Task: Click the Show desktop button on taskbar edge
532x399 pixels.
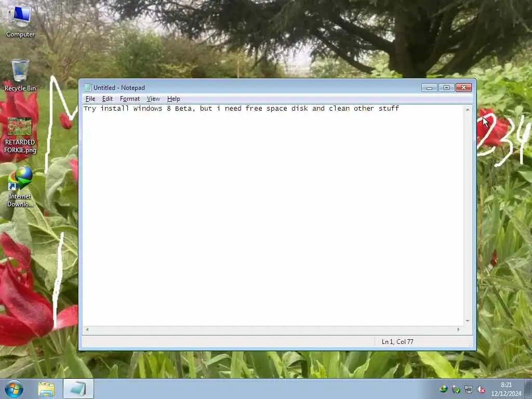Action: point(528,389)
